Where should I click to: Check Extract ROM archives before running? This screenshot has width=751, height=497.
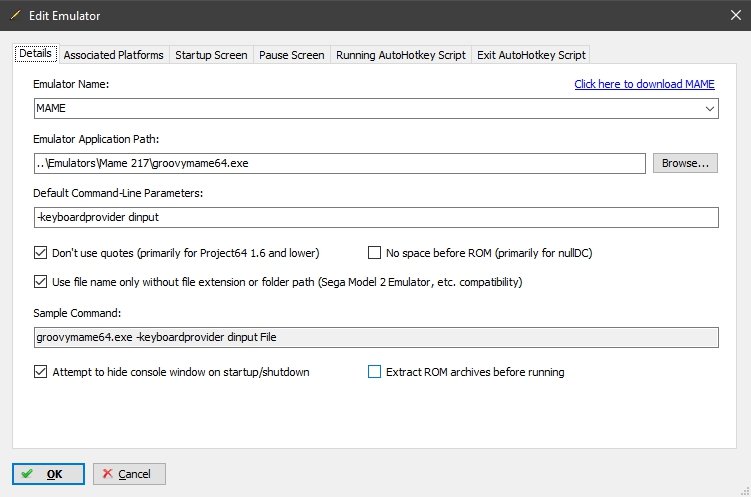pyautogui.click(x=376, y=372)
